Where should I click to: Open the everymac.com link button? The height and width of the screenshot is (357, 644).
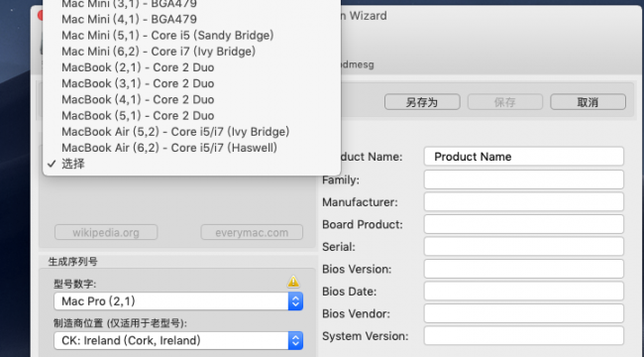(252, 232)
